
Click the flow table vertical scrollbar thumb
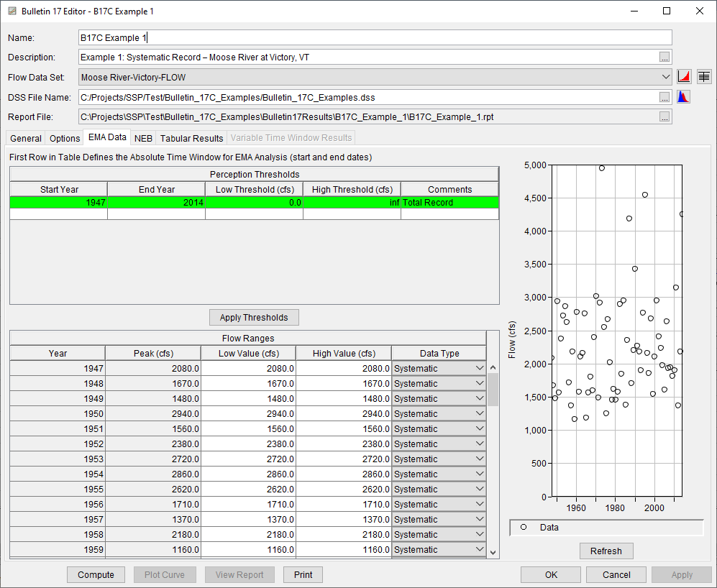tap(493, 390)
